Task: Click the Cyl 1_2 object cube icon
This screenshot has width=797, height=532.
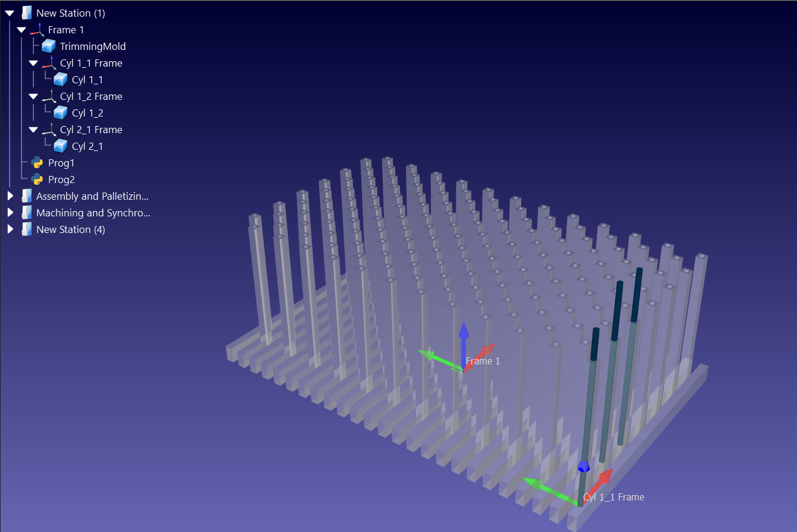Action: coord(61,113)
